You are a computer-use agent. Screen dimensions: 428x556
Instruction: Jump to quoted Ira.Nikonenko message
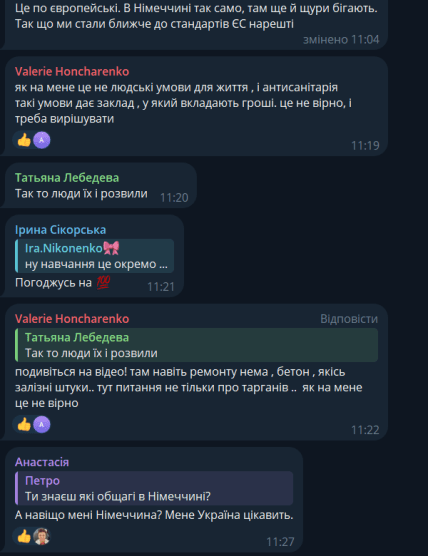click(95, 256)
